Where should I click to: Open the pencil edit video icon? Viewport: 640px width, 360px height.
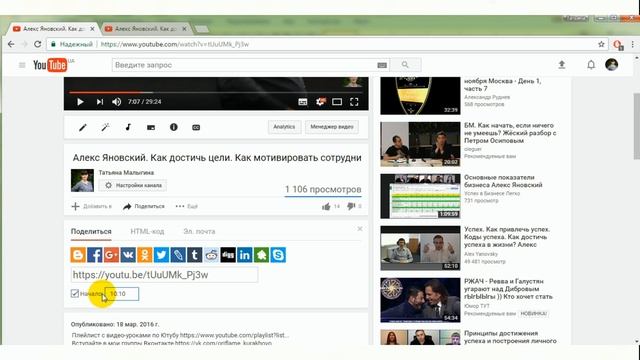82,127
